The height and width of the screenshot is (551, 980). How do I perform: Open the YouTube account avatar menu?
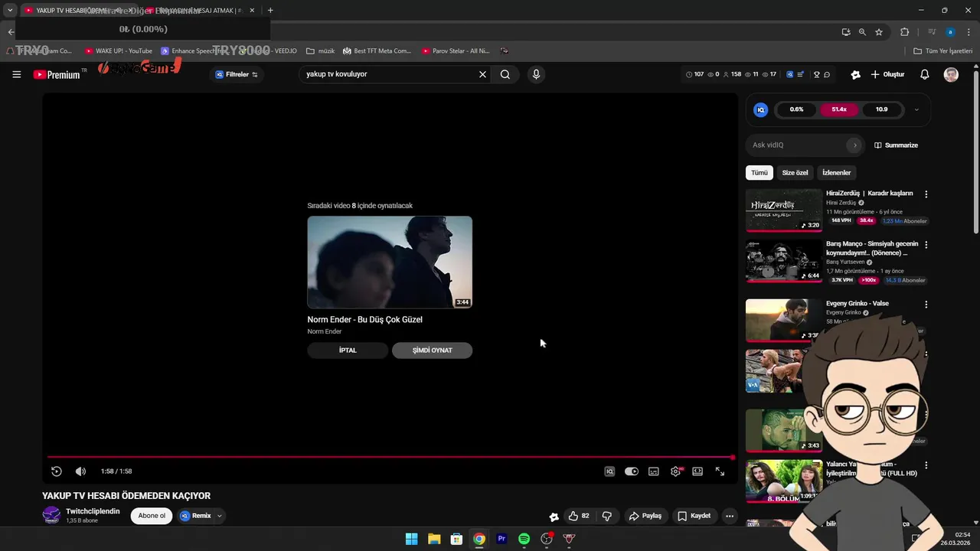coord(951,74)
